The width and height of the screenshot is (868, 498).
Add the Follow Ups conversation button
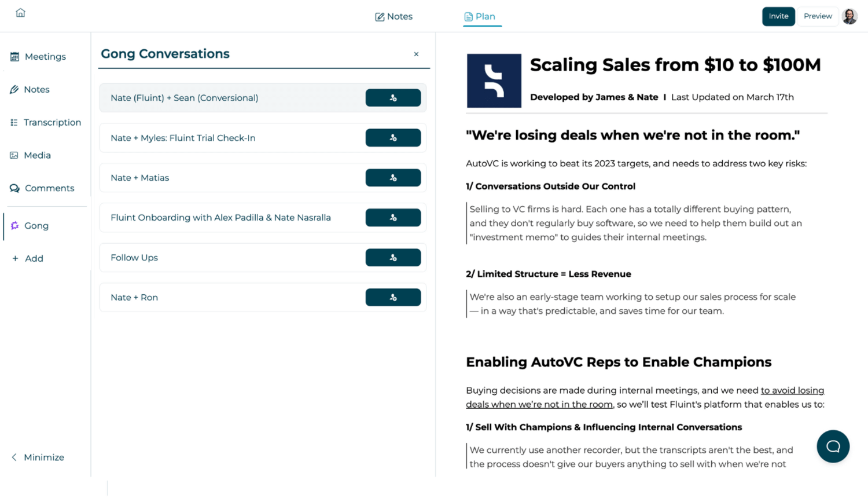click(x=393, y=258)
